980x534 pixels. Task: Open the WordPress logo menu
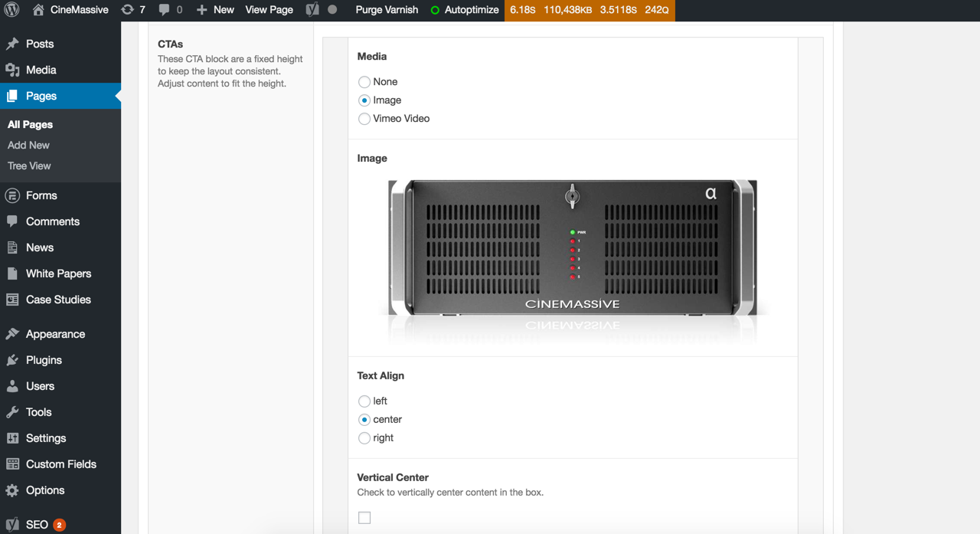point(11,10)
